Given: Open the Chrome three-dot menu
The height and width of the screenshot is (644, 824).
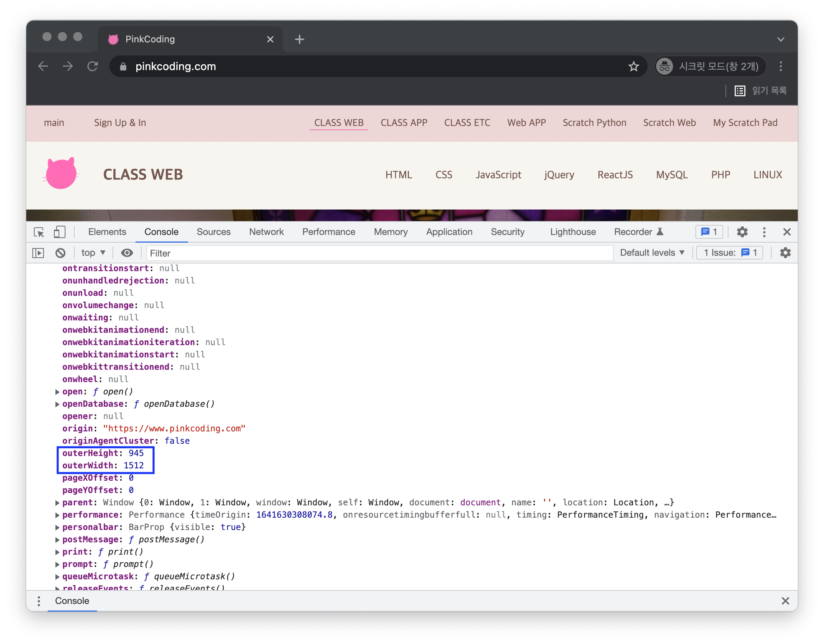Looking at the screenshot, I should (781, 66).
